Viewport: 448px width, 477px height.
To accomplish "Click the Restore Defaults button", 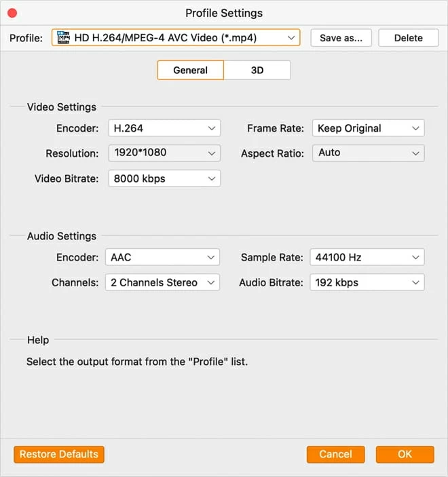I will [59, 454].
